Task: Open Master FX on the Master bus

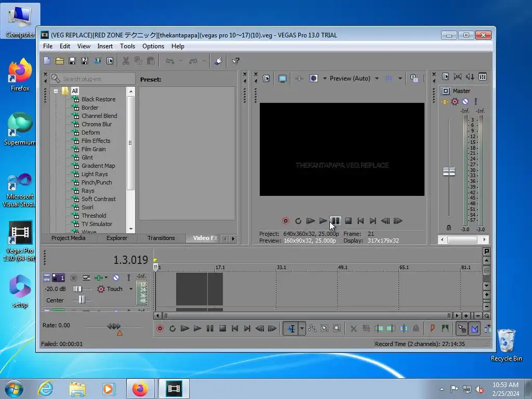Action: 445,101
